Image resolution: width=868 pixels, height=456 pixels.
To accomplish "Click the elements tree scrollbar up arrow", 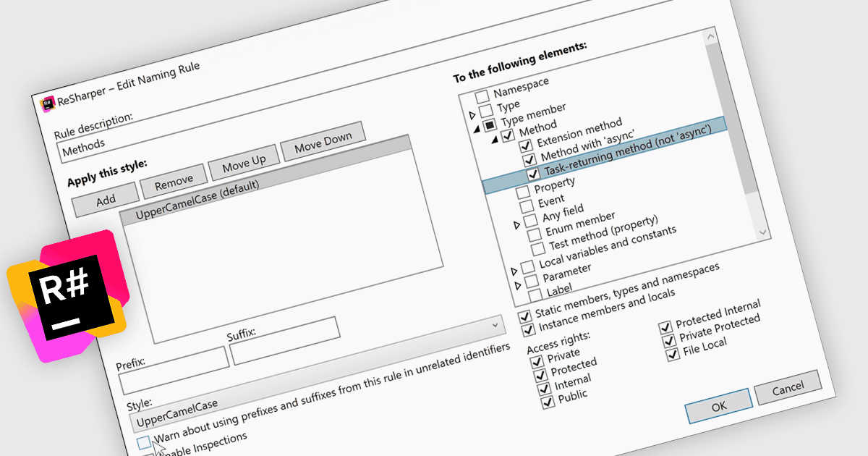I will [710, 37].
